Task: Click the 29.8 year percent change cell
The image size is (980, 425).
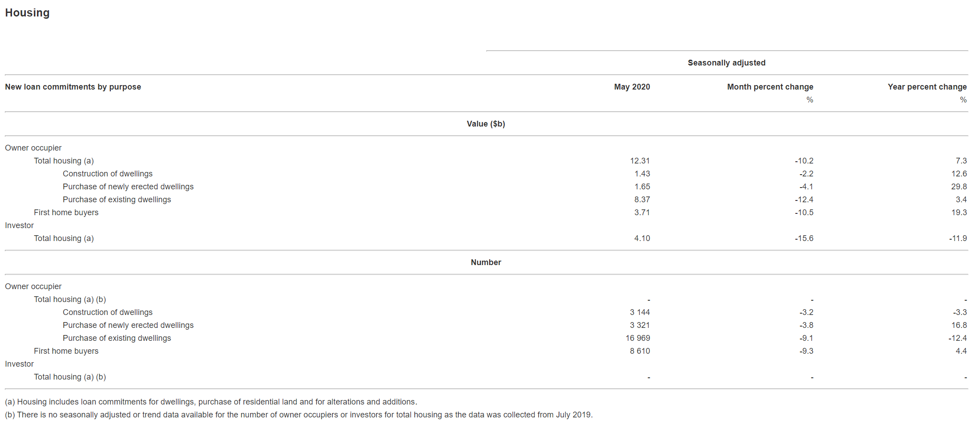Action: (x=959, y=187)
